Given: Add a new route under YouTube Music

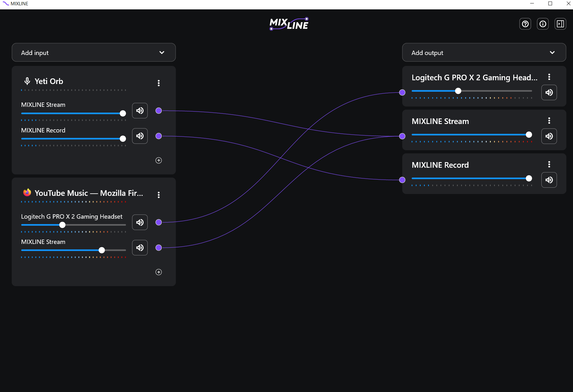Looking at the screenshot, I should (159, 272).
